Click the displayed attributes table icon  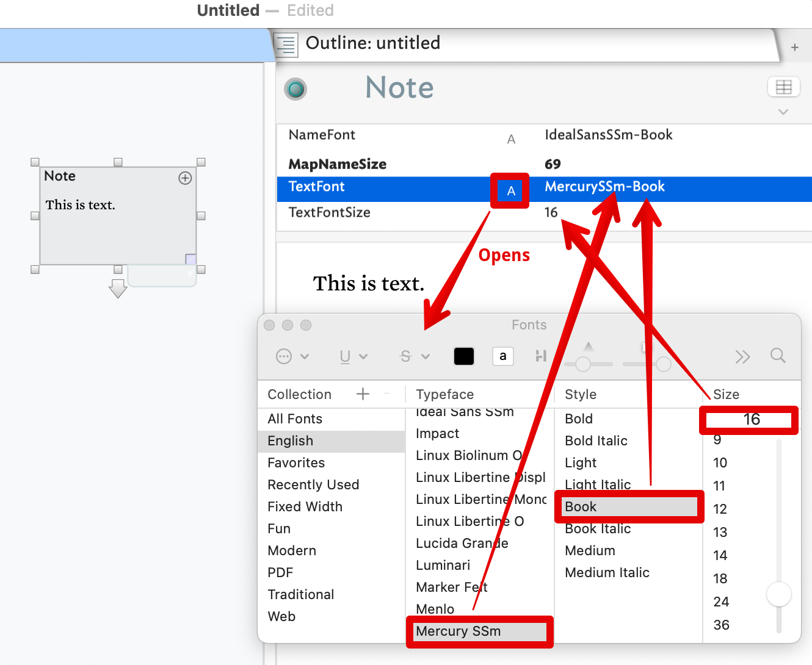[x=783, y=87]
